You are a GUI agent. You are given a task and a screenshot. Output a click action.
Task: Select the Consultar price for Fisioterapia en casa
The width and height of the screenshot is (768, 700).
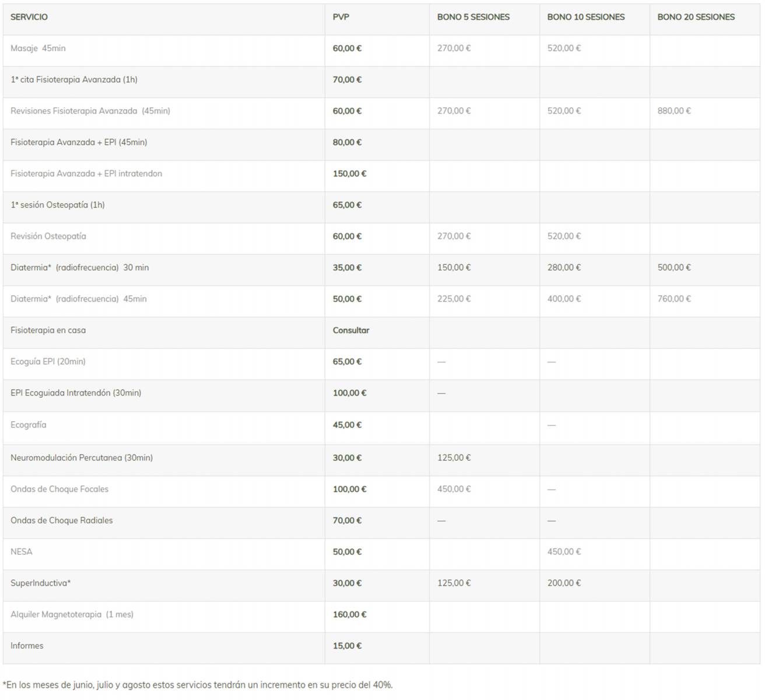click(351, 330)
